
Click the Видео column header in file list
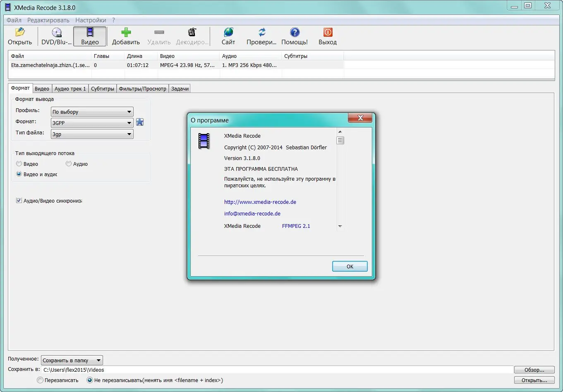coord(188,56)
